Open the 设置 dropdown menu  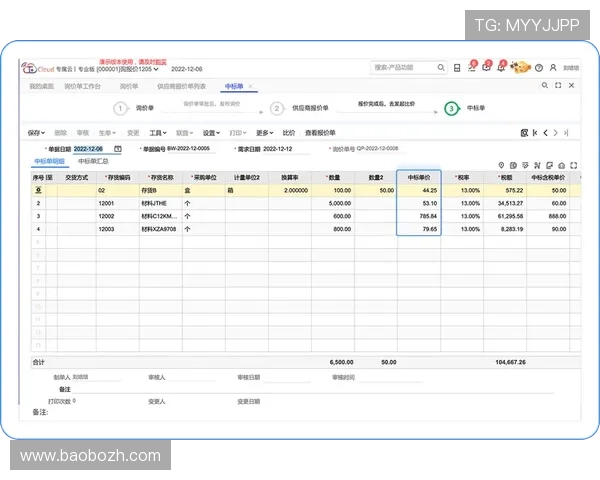click(x=212, y=132)
